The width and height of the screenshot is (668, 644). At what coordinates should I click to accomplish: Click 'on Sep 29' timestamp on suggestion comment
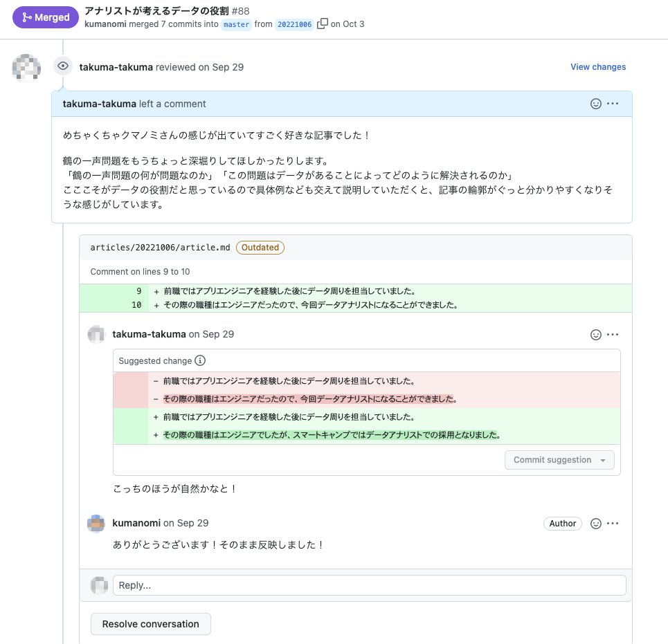click(211, 334)
